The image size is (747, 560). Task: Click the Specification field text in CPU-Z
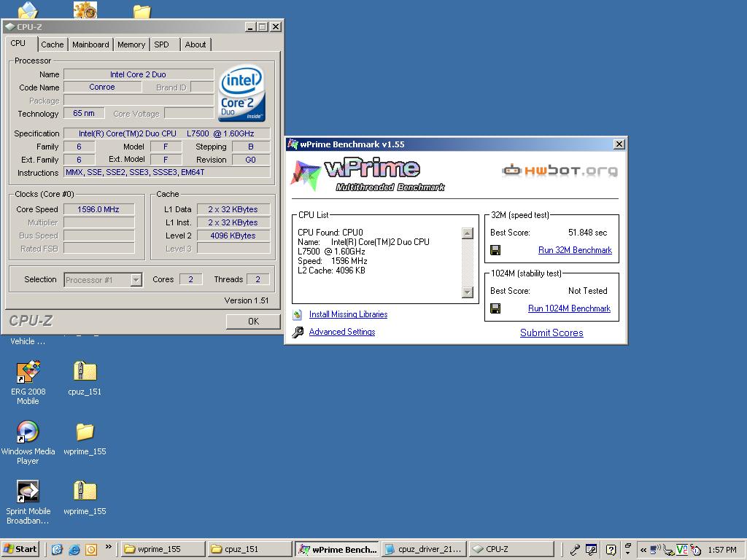tap(167, 133)
